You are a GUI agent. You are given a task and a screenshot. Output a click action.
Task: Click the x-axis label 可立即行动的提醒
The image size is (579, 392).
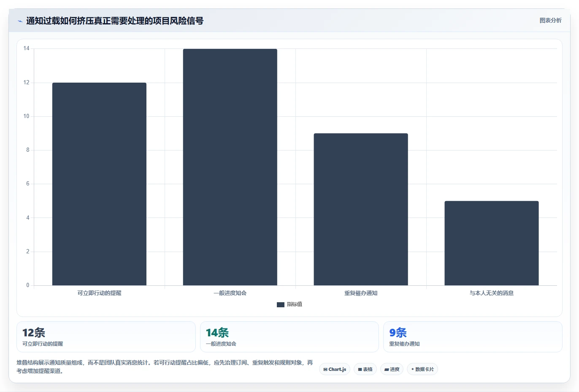coord(99,293)
